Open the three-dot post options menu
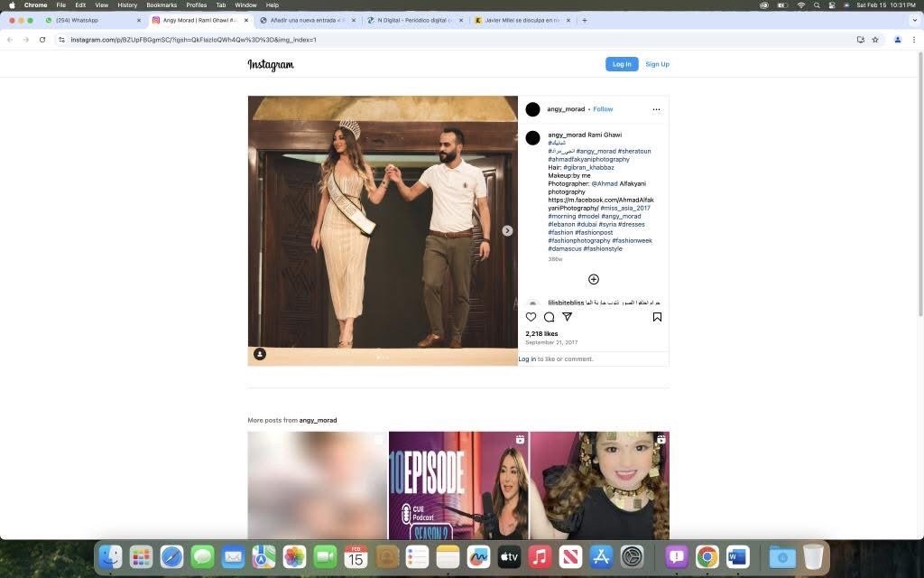 (x=656, y=109)
